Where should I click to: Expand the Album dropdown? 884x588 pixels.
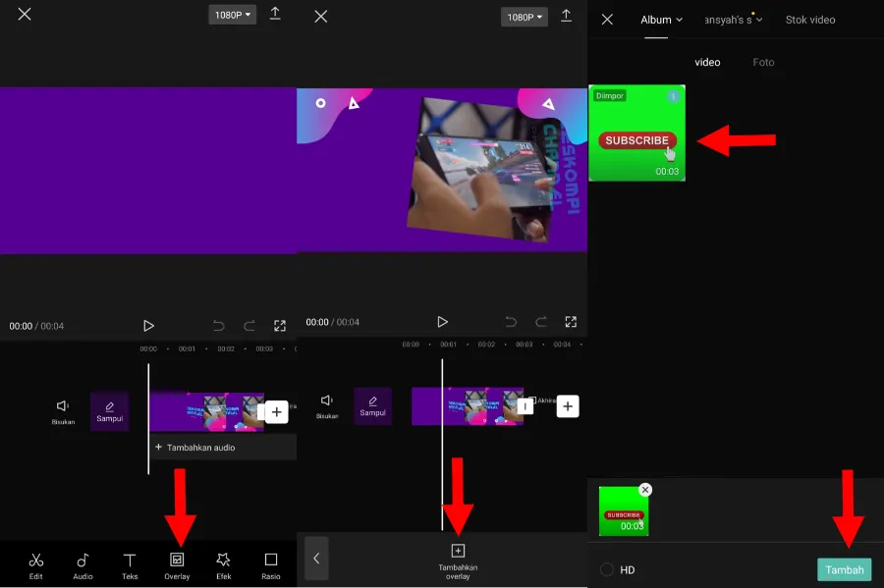tap(661, 20)
